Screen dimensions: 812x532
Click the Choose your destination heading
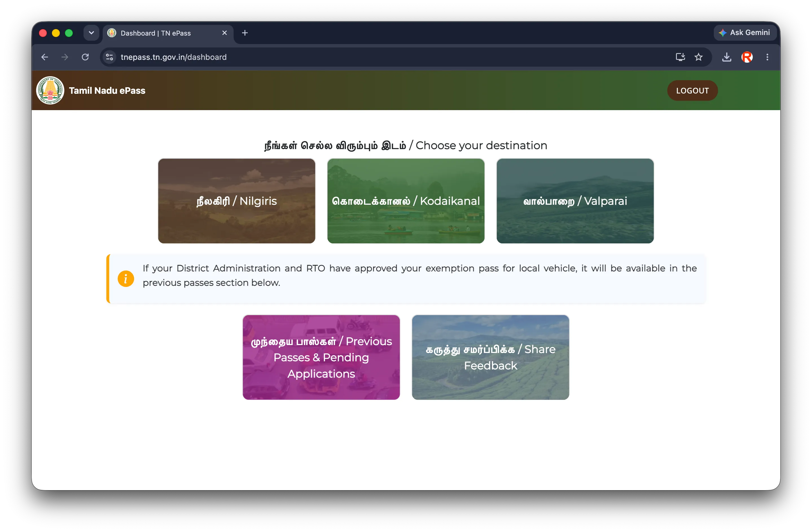point(406,145)
